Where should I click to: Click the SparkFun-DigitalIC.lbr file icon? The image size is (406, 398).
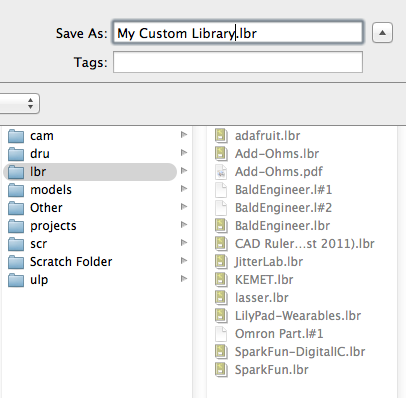(221, 352)
